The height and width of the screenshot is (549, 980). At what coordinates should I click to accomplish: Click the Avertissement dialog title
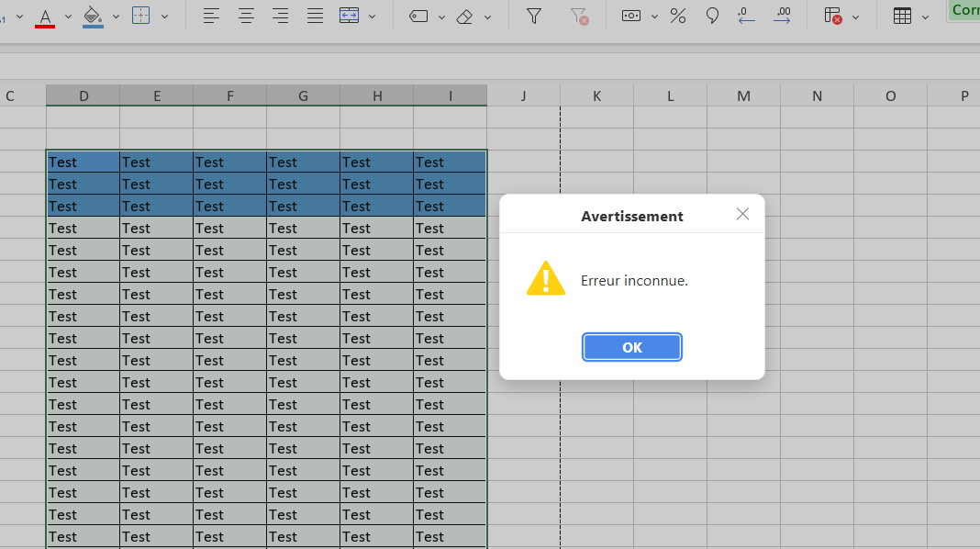(632, 217)
